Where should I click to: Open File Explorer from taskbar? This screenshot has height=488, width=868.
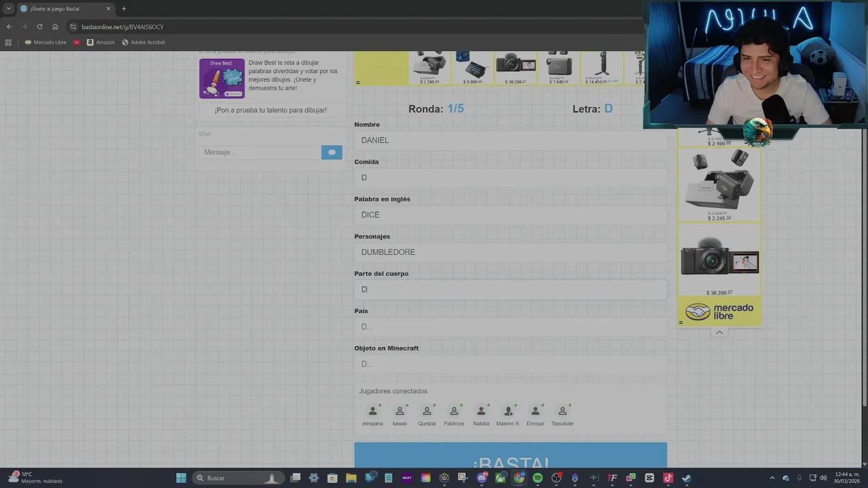(351, 478)
